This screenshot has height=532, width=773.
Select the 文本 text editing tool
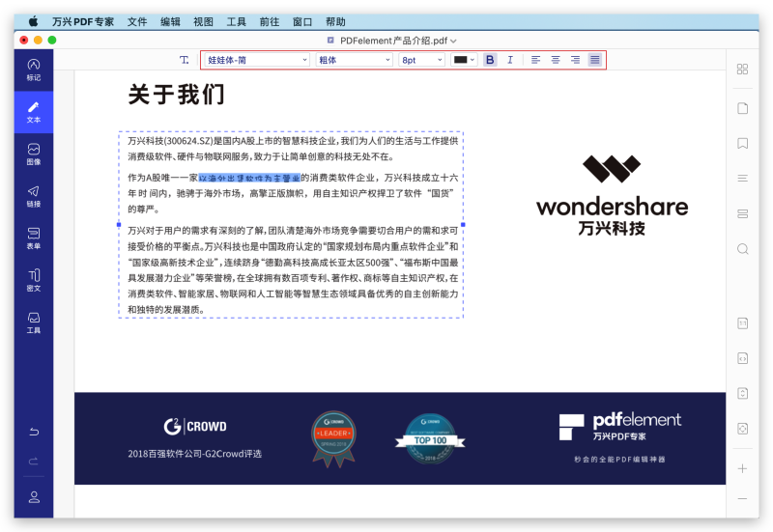tap(34, 112)
